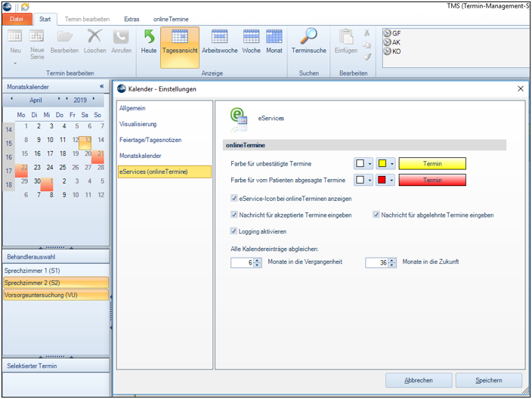Click the Speichern button
The height and width of the screenshot is (399, 532).
[489, 380]
